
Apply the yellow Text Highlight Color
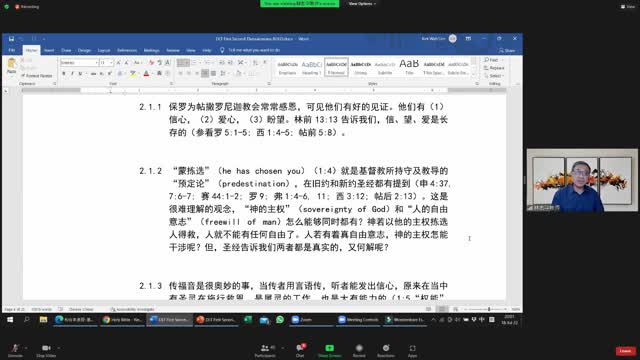(x=133, y=73)
